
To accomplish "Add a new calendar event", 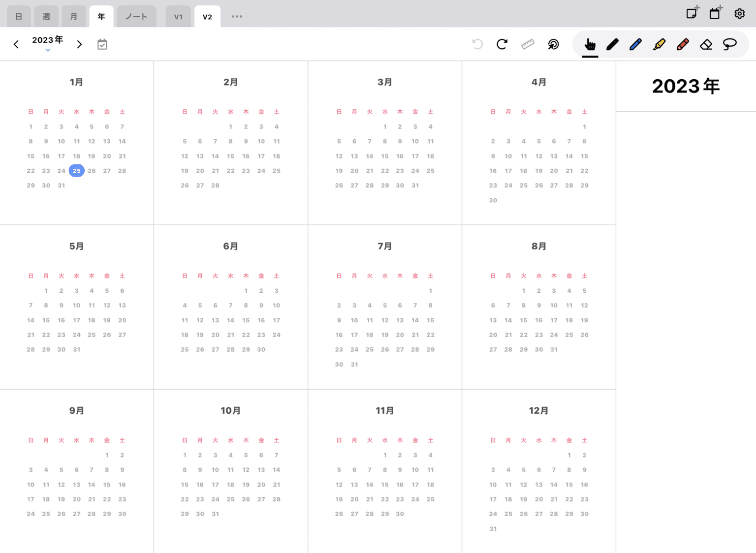I will (x=715, y=13).
